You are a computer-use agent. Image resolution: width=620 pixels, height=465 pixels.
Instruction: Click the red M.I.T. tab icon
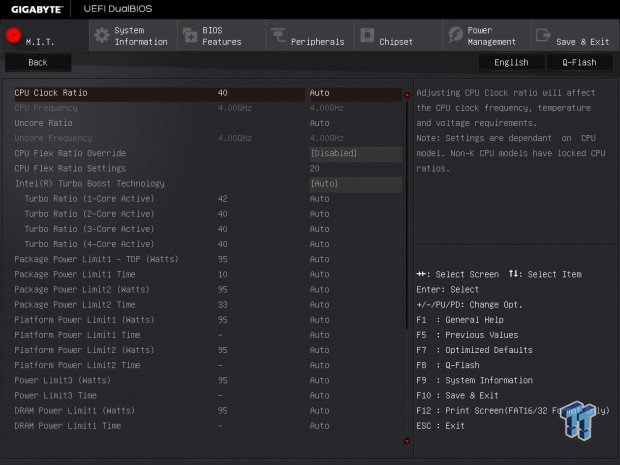pos(13,35)
